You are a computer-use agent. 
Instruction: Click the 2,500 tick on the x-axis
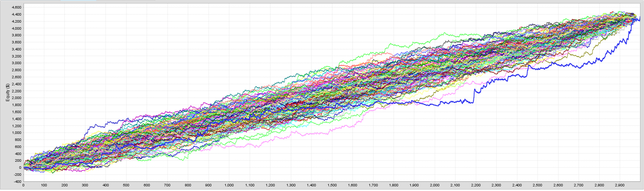(x=537, y=185)
